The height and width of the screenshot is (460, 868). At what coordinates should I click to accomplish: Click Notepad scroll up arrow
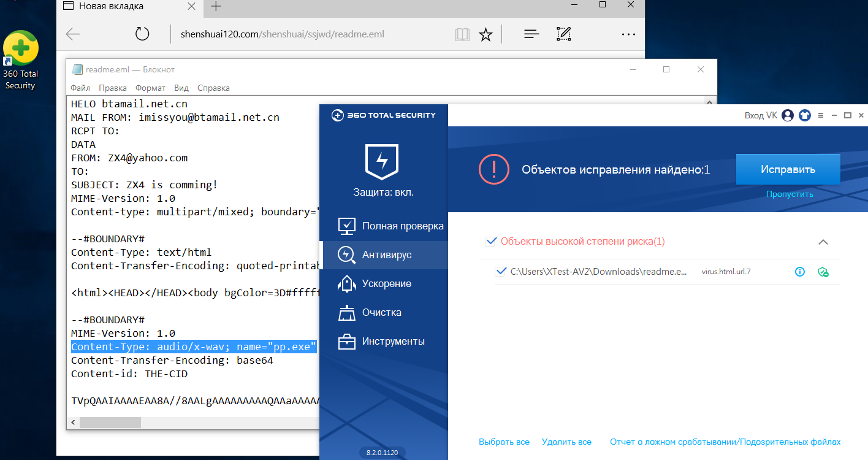coord(711,102)
